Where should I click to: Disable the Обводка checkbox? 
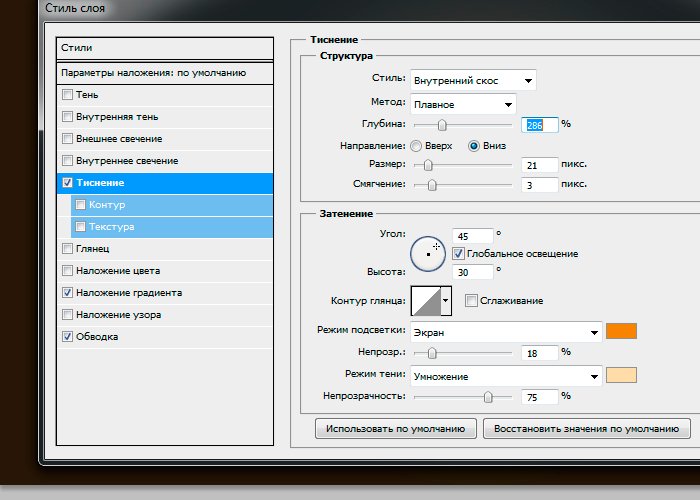(x=67, y=337)
